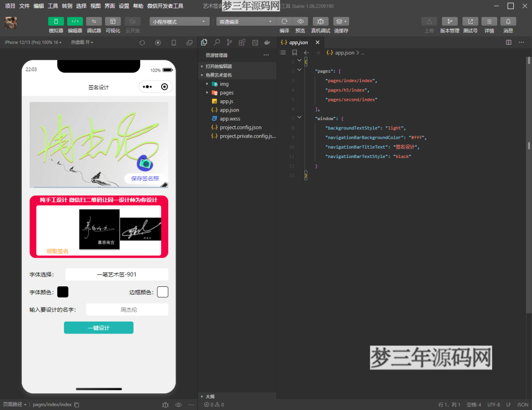Open the 工具 menu
Screen dimensions: 532x410
[x=53, y=6]
